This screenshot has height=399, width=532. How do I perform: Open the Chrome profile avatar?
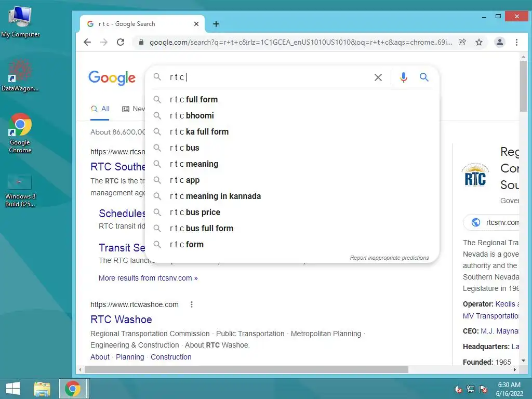[x=499, y=42]
